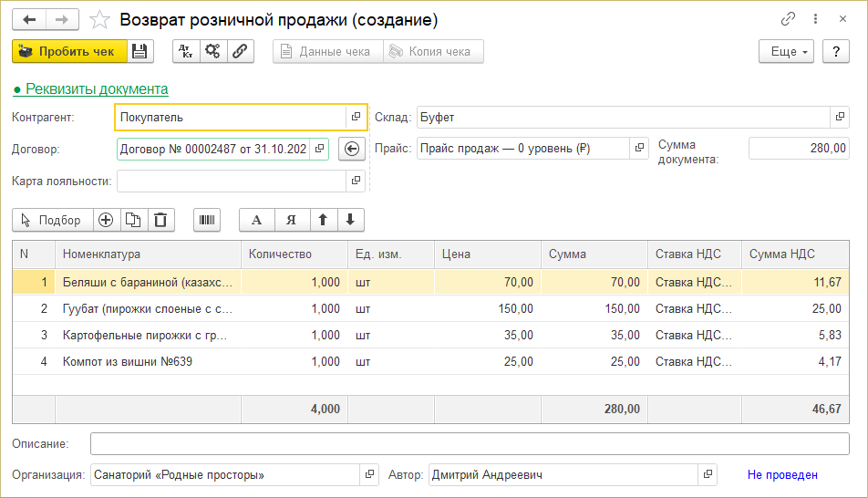This screenshot has height=498, width=868.
Task: Add document to favorites with star icon
Action: (101, 19)
